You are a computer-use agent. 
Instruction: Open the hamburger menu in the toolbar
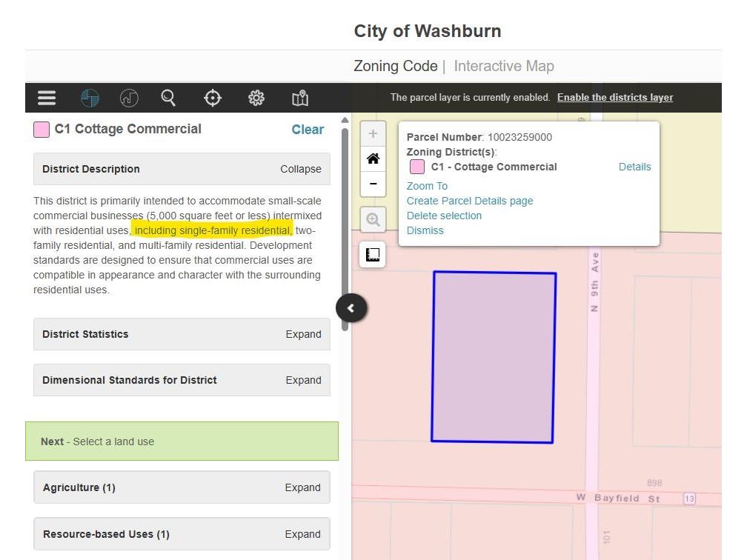tap(47, 98)
